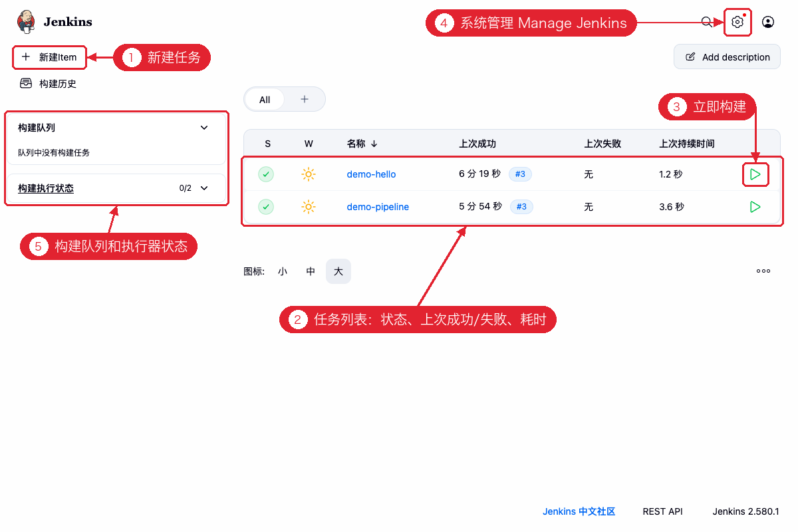Open the demo-pipeline job link
798x532 pixels.
pos(378,207)
